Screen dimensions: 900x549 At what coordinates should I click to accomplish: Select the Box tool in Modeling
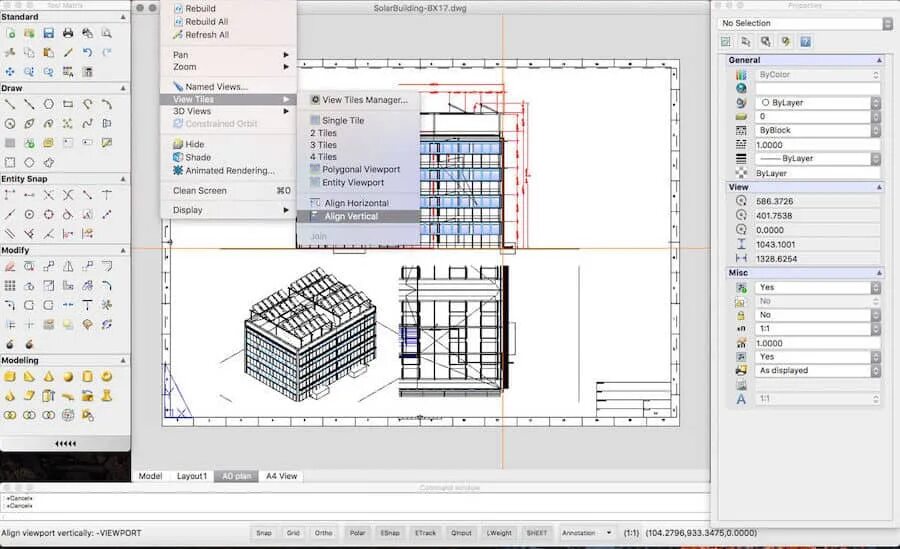click(x=10, y=377)
